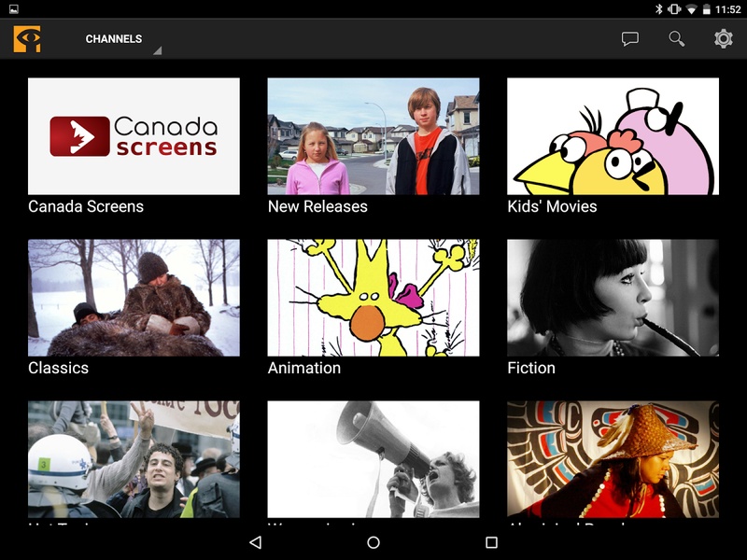Tap the battery status icon

click(707, 9)
